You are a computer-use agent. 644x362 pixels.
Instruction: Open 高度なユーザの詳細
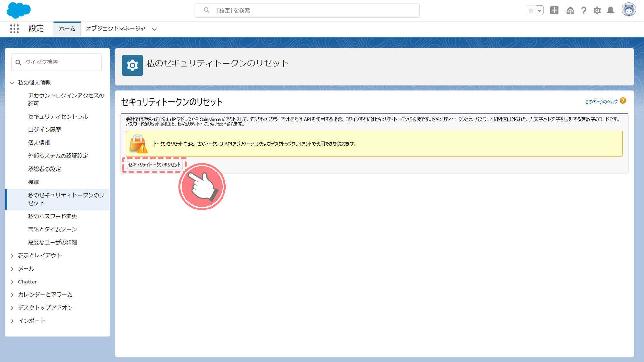click(x=52, y=242)
